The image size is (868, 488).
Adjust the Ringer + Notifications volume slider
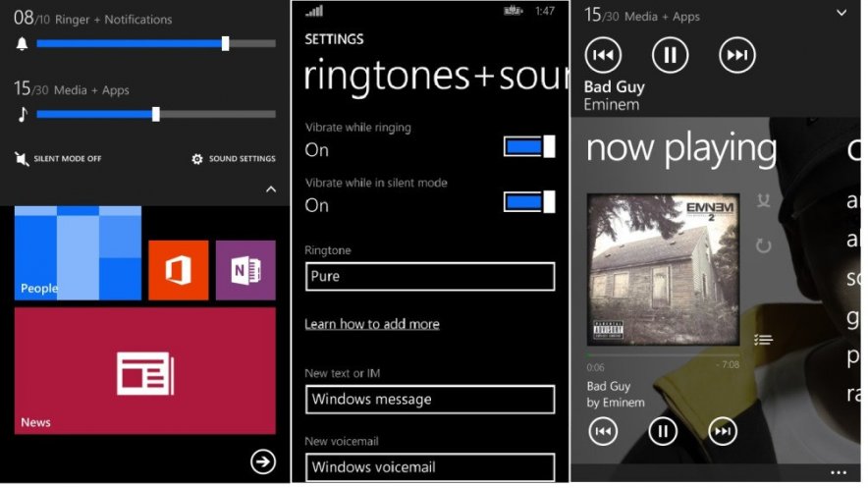click(156, 44)
